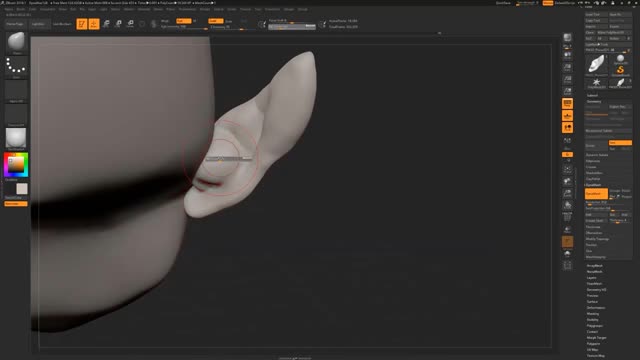Viewport: 640px width, 360px height.
Task: Click the QuickSave button
Action: pyautogui.click(x=503, y=3)
